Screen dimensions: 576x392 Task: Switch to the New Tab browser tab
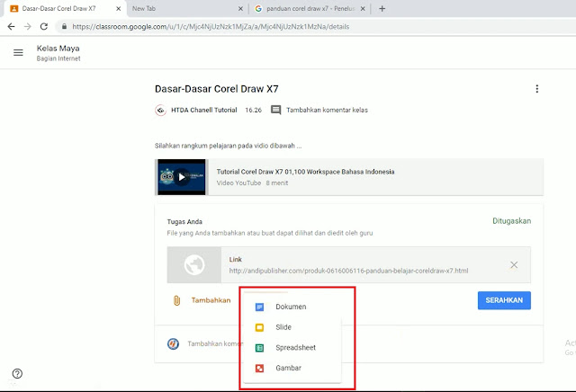pyautogui.click(x=187, y=8)
